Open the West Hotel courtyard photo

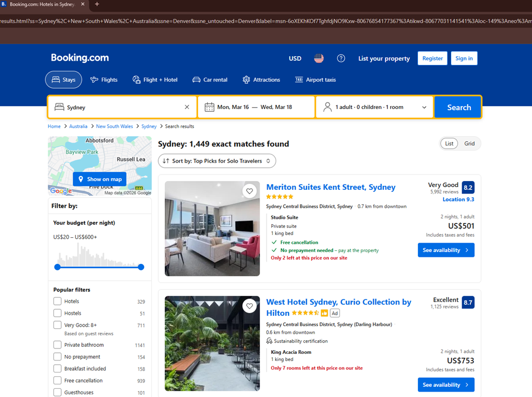point(212,344)
